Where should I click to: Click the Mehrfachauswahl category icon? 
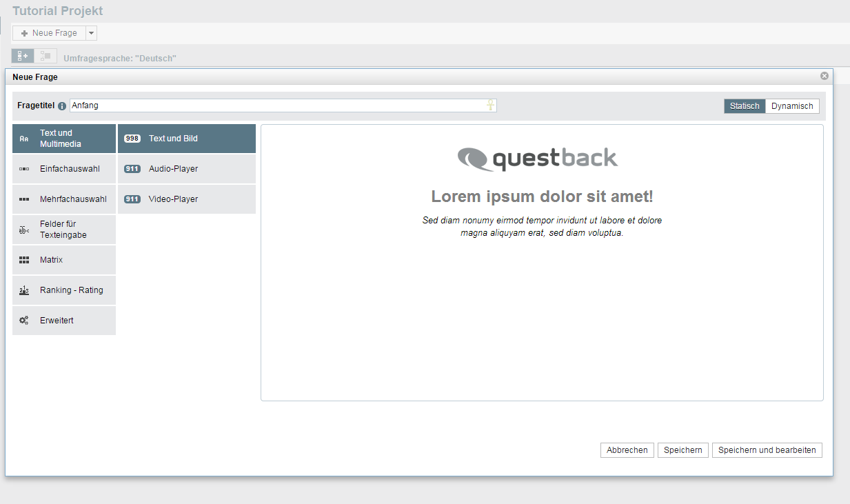click(x=24, y=199)
